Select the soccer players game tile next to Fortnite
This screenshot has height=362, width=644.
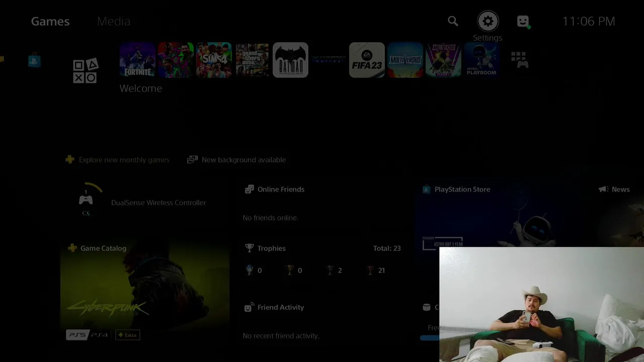[x=176, y=60]
